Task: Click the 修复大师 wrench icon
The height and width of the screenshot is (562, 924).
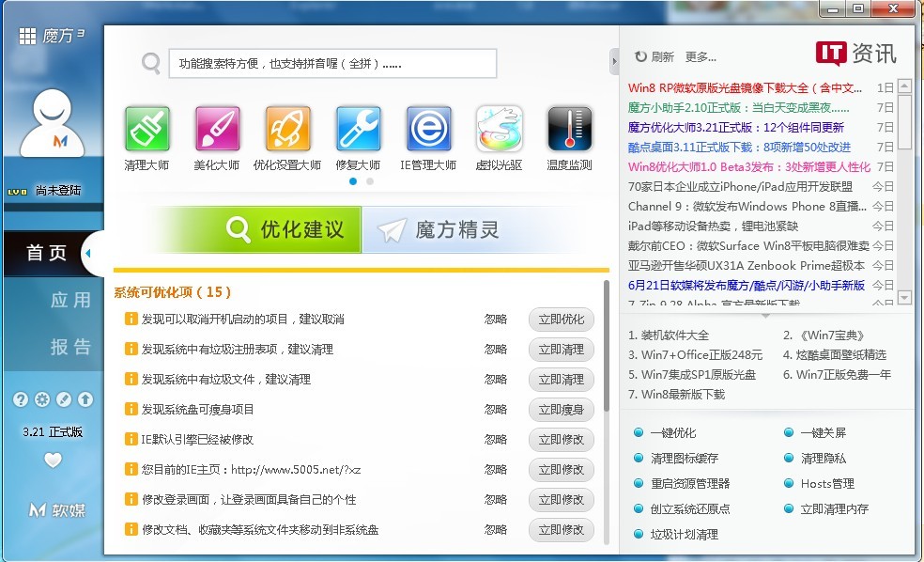Action: (x=358, y=130)
